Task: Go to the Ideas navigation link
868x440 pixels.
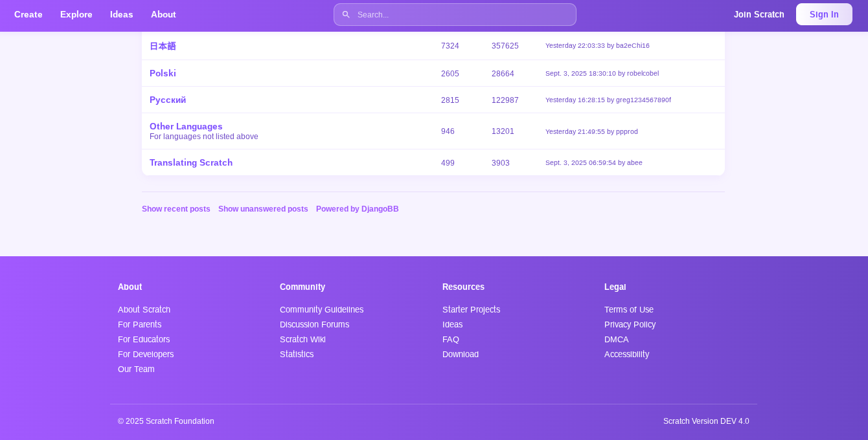Action: (x=122, y=14)
